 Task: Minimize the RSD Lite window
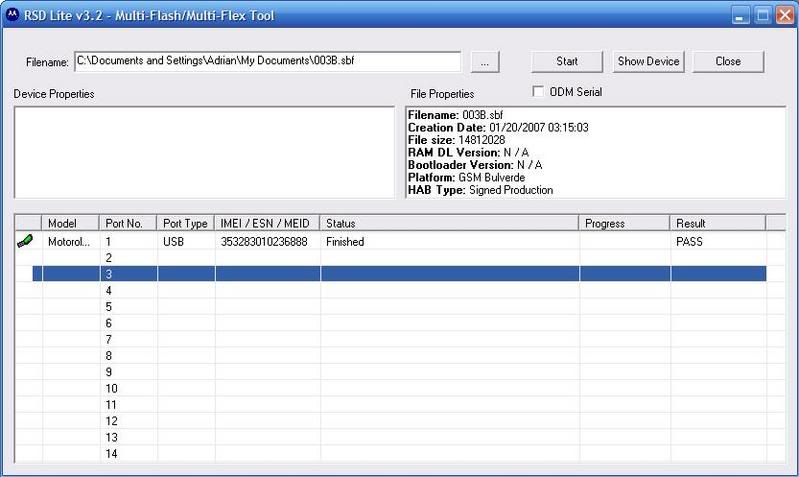740,15
